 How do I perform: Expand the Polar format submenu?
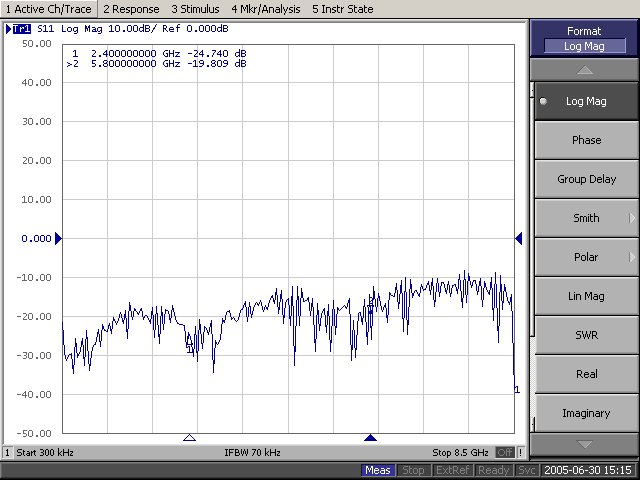587,257
